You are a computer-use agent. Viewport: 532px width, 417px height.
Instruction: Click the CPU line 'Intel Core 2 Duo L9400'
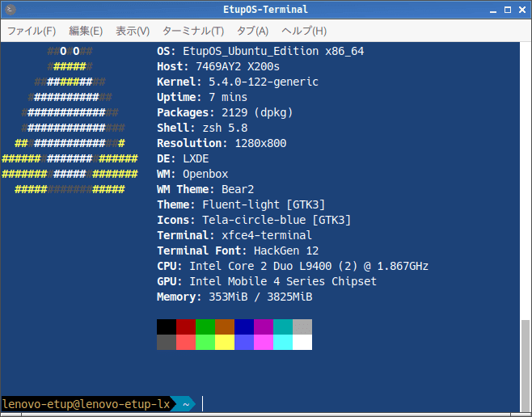(260, 266)
